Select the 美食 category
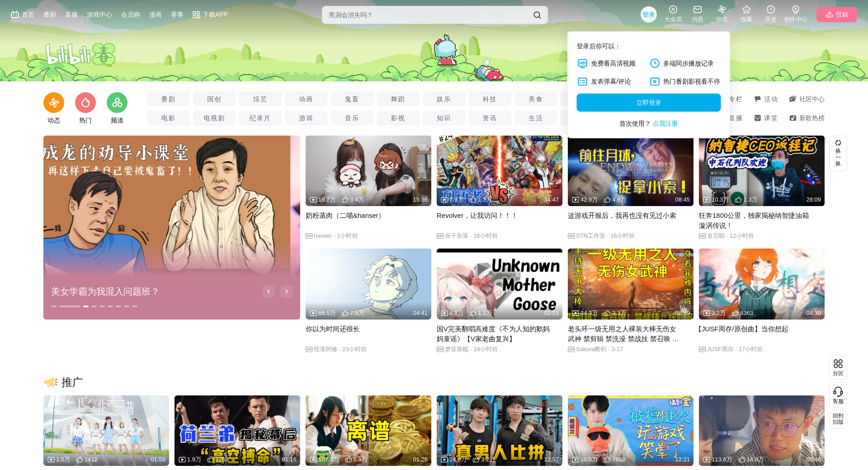Viewport: 868px width, 470px height. pyautogui.click(x=536, y=99)
